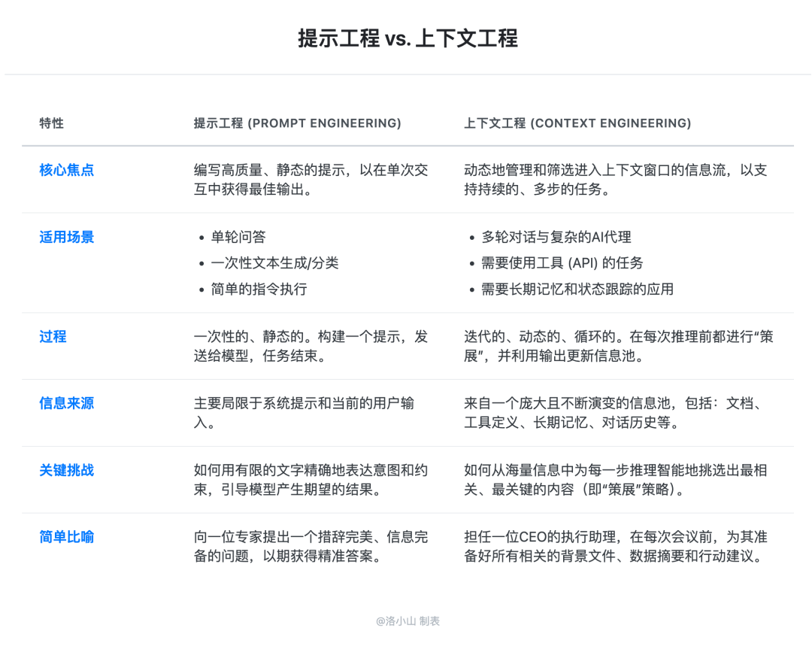Click the 需要长期记忆和状态跟踪的应用 bullet
This screenshot has width=812, height=649.
click(577, 289)
